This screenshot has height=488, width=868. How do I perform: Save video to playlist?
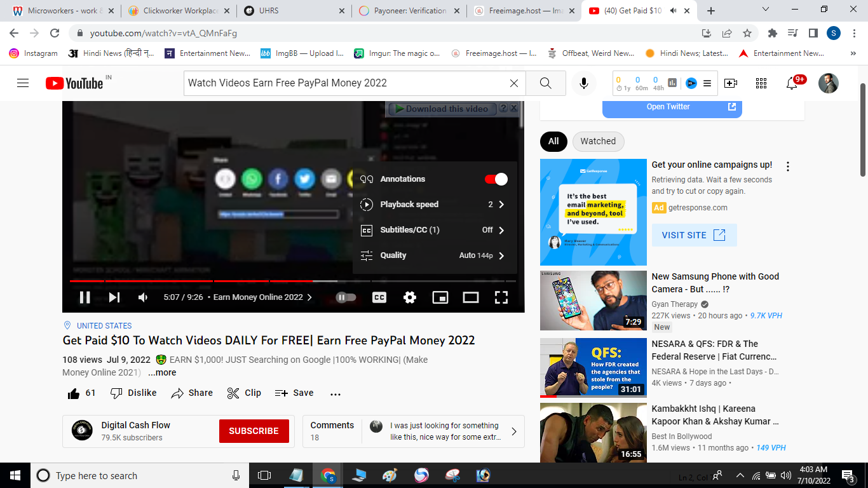coord(294,393)
